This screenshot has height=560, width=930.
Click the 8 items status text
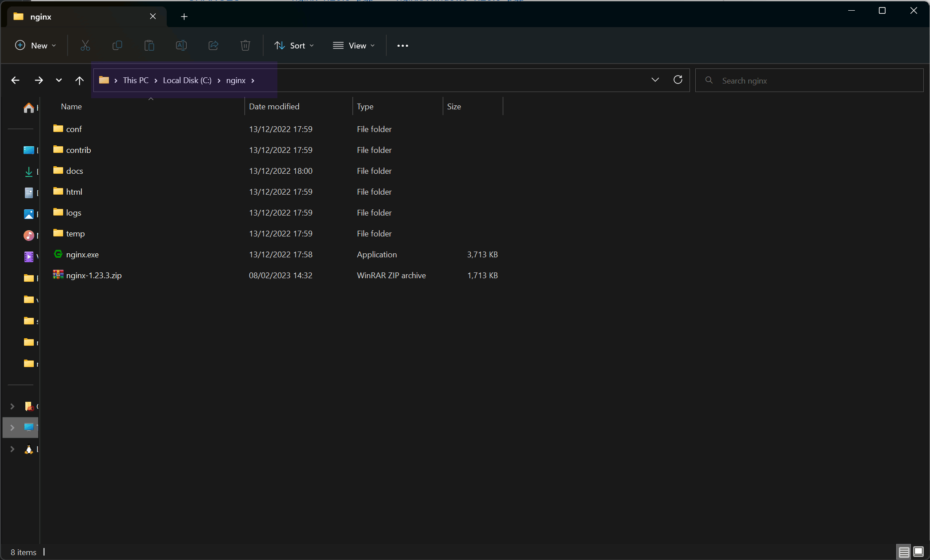24,552
